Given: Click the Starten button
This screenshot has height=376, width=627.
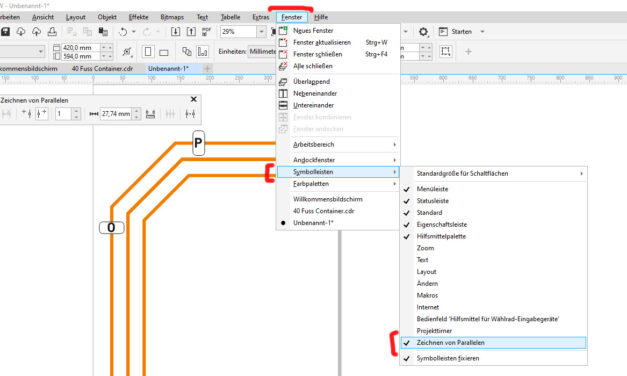Looking at the screenshot, I should [455, 32].
